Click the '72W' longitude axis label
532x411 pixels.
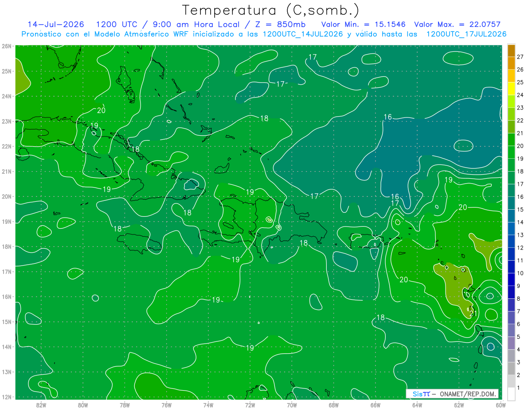(250, 405)
